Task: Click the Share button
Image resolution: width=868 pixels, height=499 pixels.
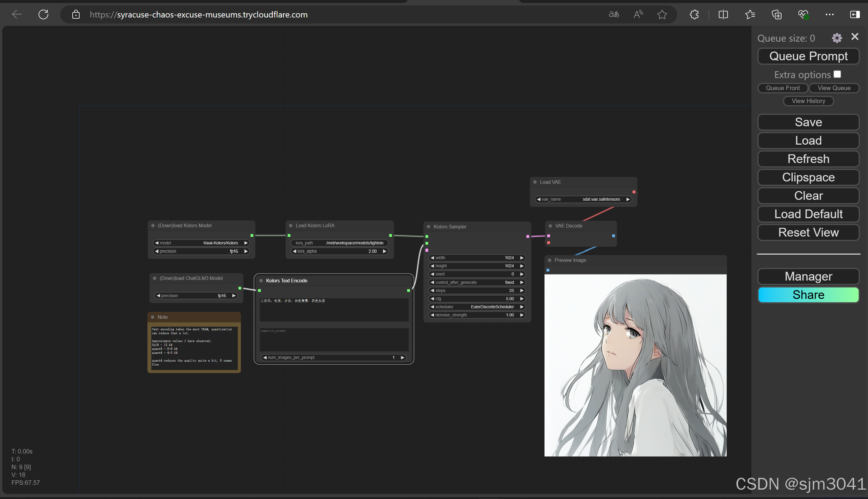Action: point(808,295)
